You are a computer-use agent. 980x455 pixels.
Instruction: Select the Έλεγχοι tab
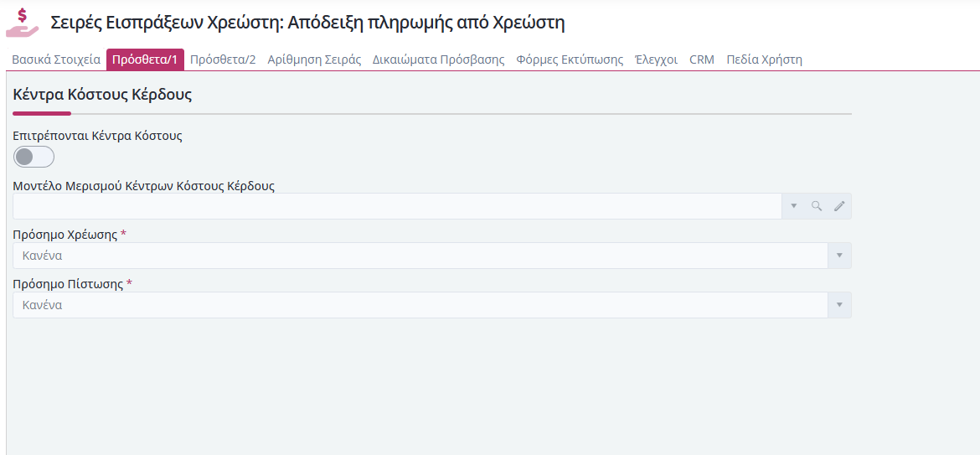656,60
